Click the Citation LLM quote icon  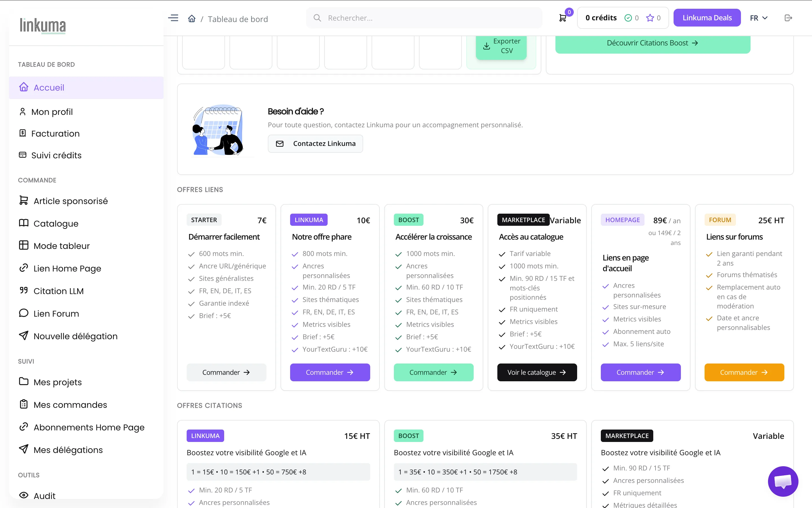click(23, 291)
